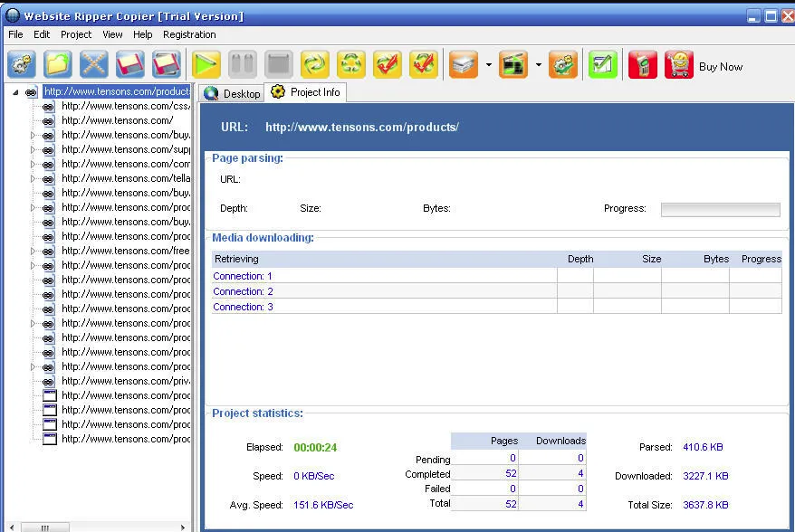Image resolution: width=795 pixels, height=532 pixels.
Task: Click the green recycle arrows icon
Action: coord(350,64)
